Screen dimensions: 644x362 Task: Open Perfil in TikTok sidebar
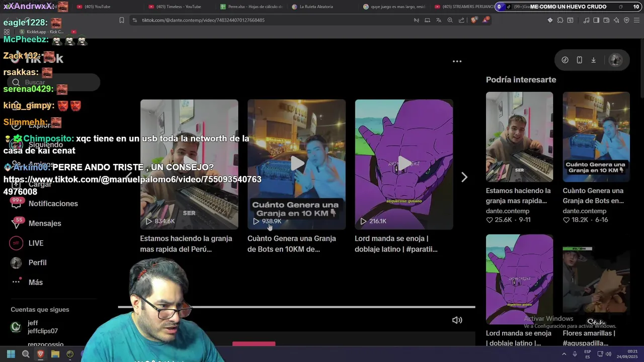(29, 262)
